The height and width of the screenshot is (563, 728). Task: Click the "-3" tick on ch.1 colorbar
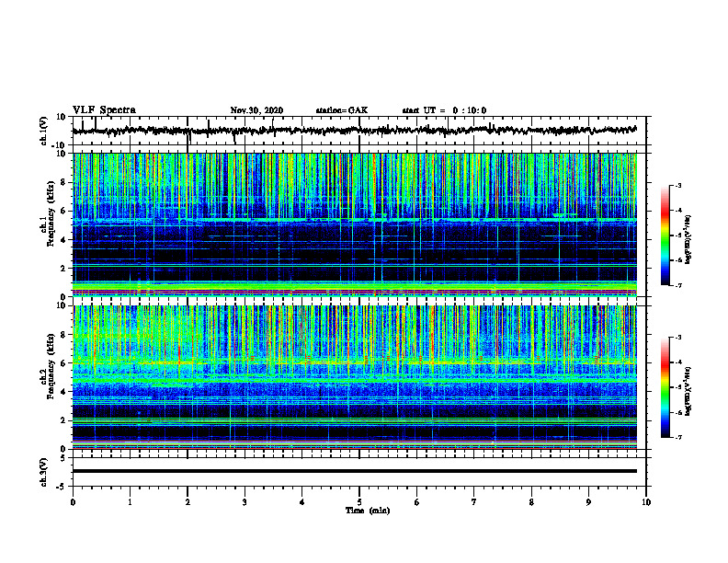(x=678, y=185)
